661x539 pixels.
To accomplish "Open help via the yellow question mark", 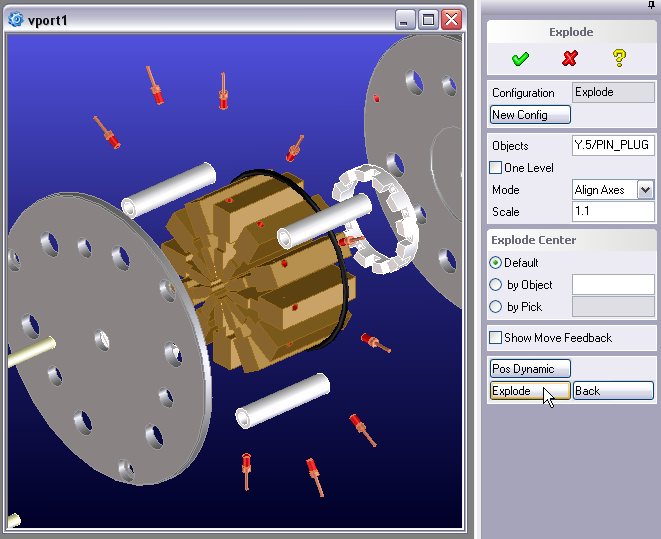I will pyautogui.click(x=619, y=59).
